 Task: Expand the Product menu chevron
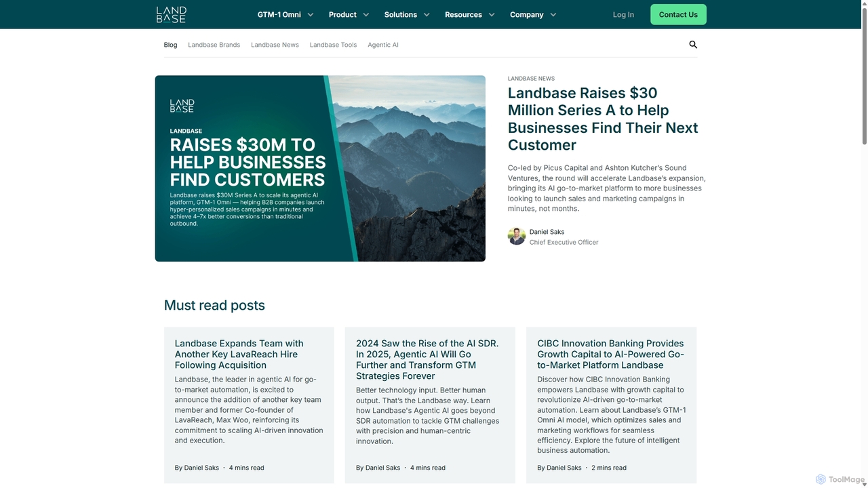[366, 14]
